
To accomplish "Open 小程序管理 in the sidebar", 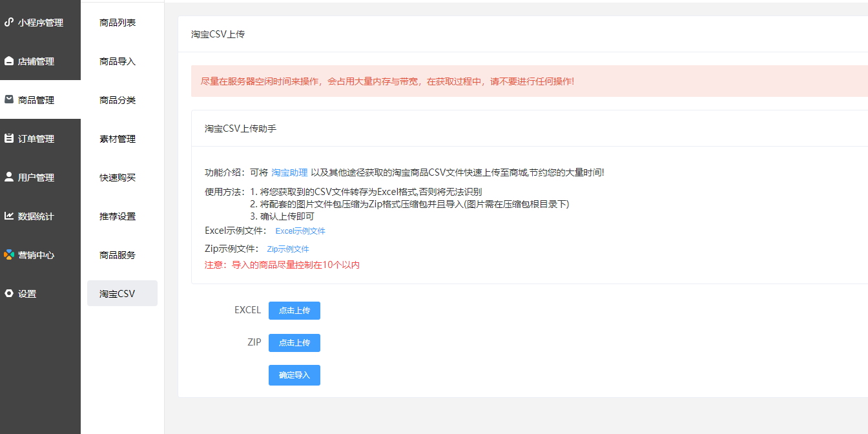I will (40, 22).
